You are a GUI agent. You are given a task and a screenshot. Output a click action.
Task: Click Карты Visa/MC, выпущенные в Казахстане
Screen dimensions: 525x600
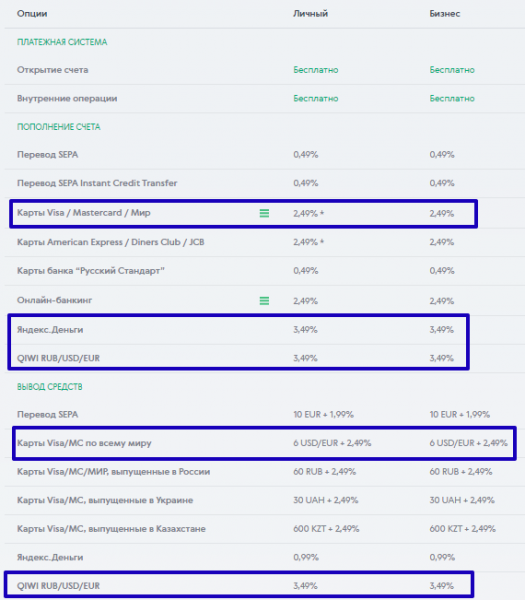(x=111, y=529)
